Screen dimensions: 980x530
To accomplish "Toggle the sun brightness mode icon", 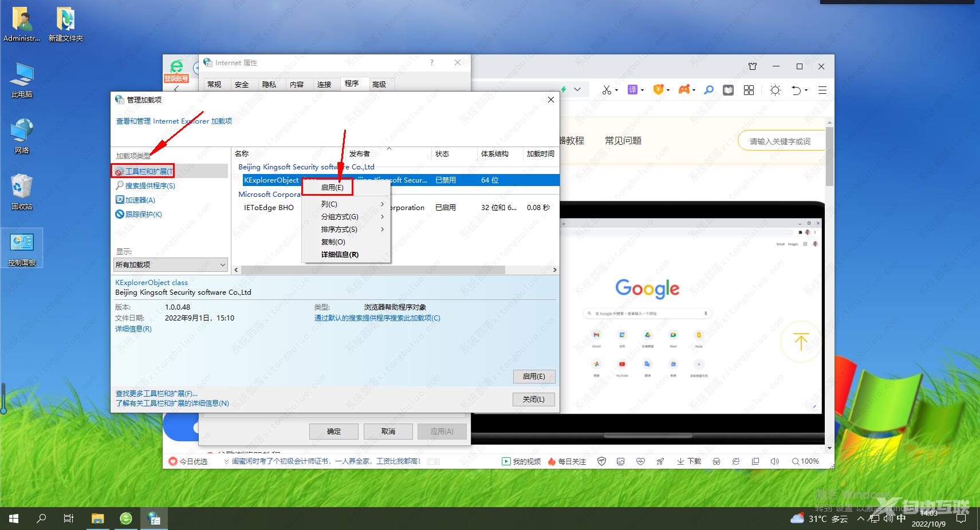I will pyautogui.click(x=775, y=90).
